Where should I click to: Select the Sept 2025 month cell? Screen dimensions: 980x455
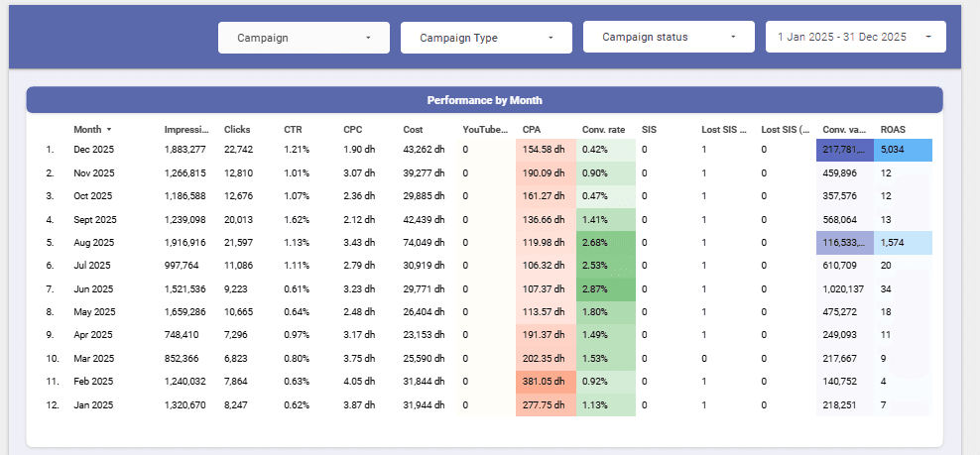(x=95, y=220)
